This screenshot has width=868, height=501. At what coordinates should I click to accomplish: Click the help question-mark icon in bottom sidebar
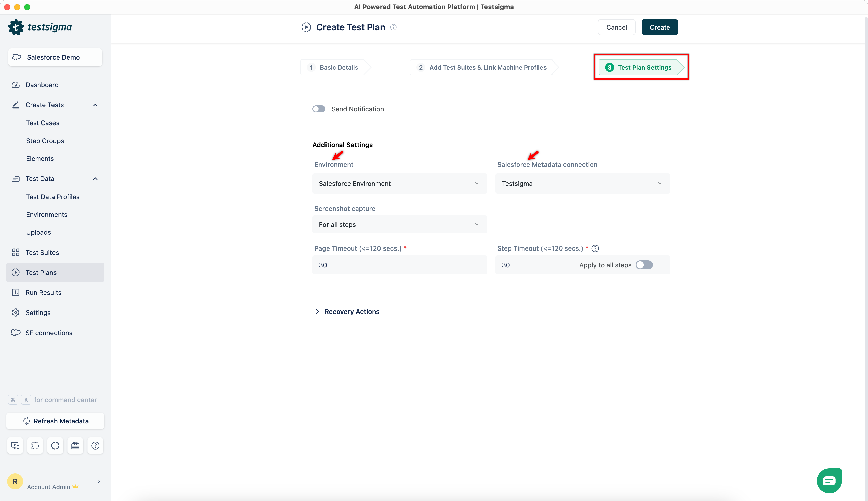(x=95, y=446)
